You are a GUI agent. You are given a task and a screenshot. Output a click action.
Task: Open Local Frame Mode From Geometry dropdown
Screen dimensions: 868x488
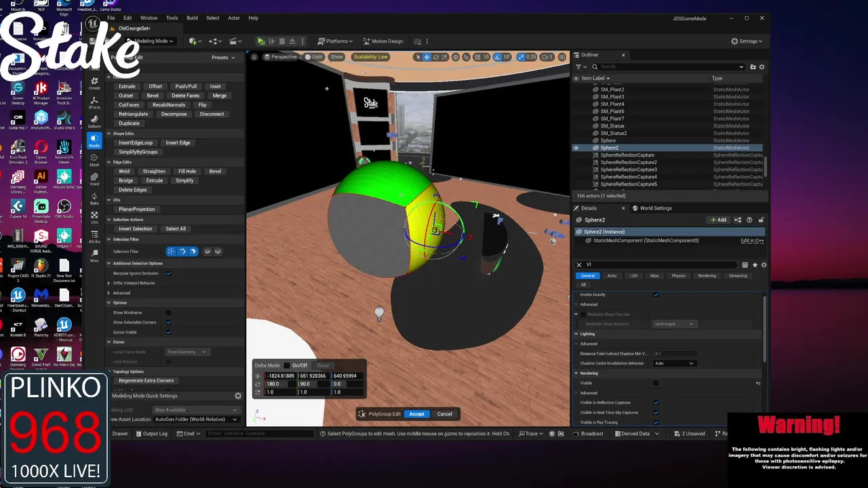188,352
